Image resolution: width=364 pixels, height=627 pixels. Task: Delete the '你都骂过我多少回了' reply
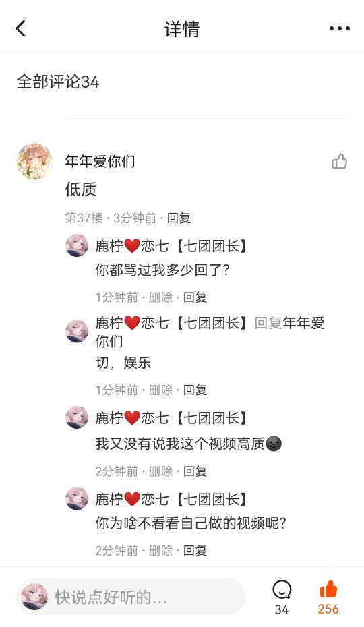160,297
